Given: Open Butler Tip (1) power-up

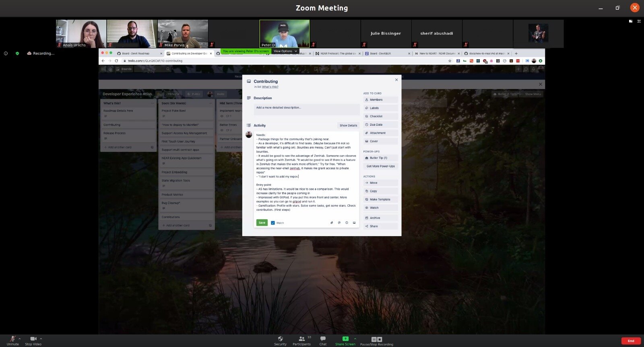Looking at the screenshot, I should coord(381,158).
